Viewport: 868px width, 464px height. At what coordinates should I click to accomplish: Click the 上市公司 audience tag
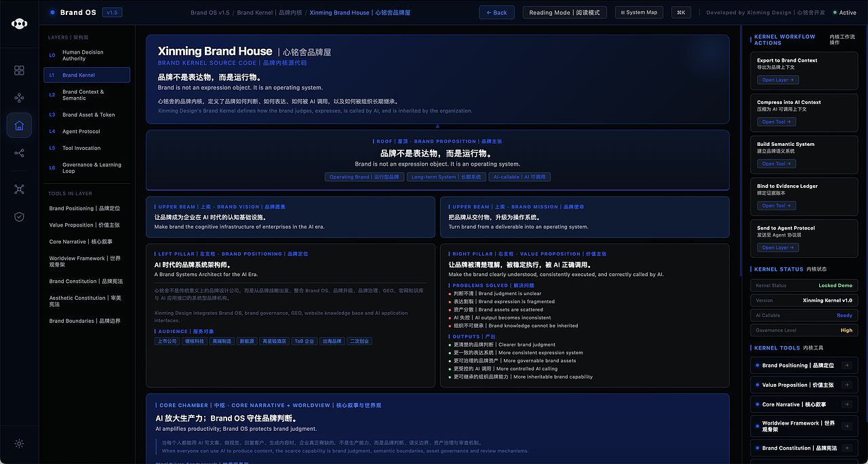167,341
